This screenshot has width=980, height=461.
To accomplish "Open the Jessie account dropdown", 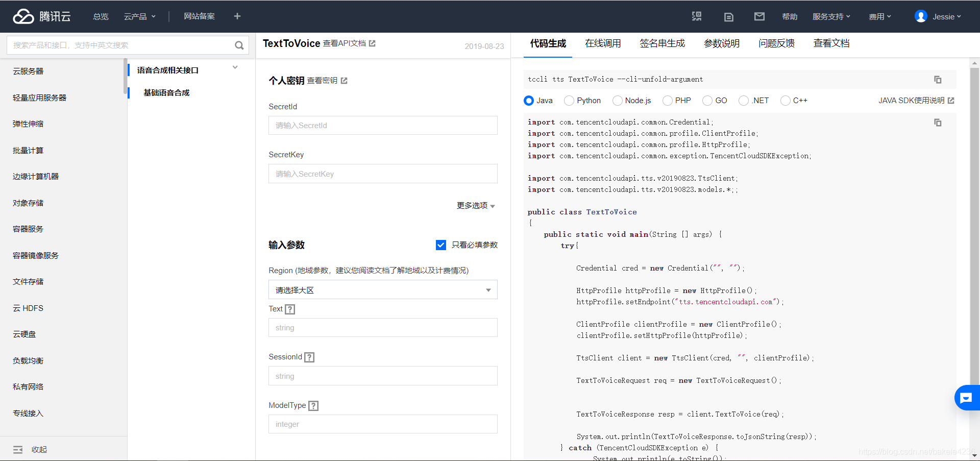I will coord(947,16).
